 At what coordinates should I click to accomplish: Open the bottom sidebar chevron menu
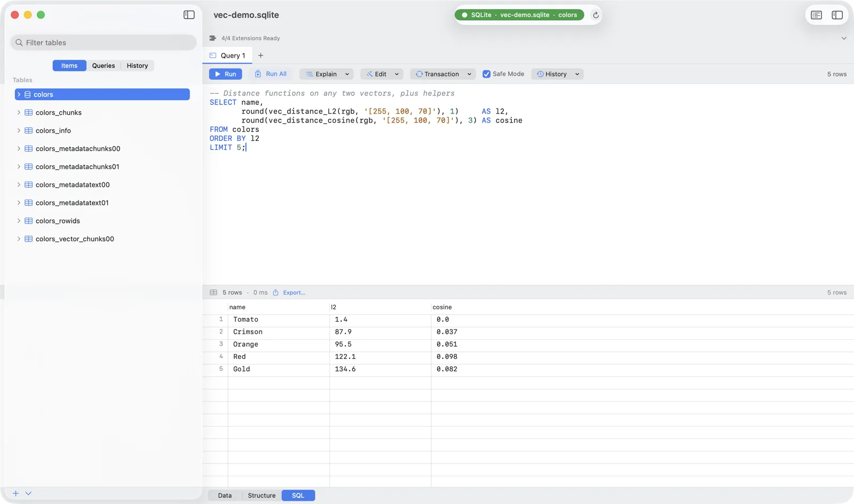click(x=28, y=493)
